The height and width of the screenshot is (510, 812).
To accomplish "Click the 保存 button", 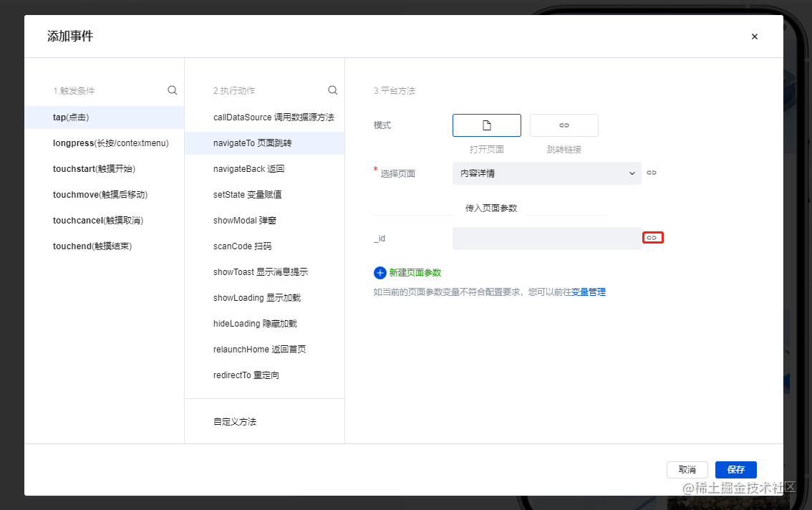I will pyautogui.click(x=736, y=470).
